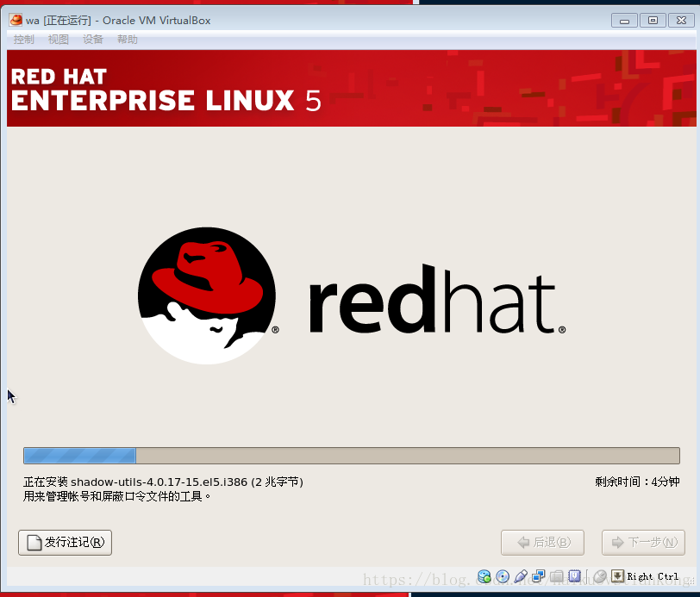Click the Red Hat shadowman logo
Viewport: 700px width, 597px height.
point(207,295)
